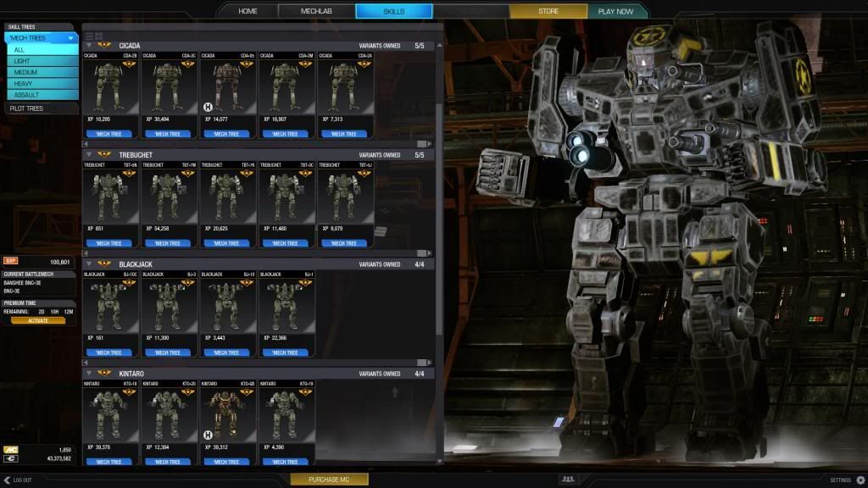This screenshot has height=488, width=868.
Task: Select the Blackjack BJ-1DC mech thumbnail
Action: pyautogui.click(x=109, y=305)
